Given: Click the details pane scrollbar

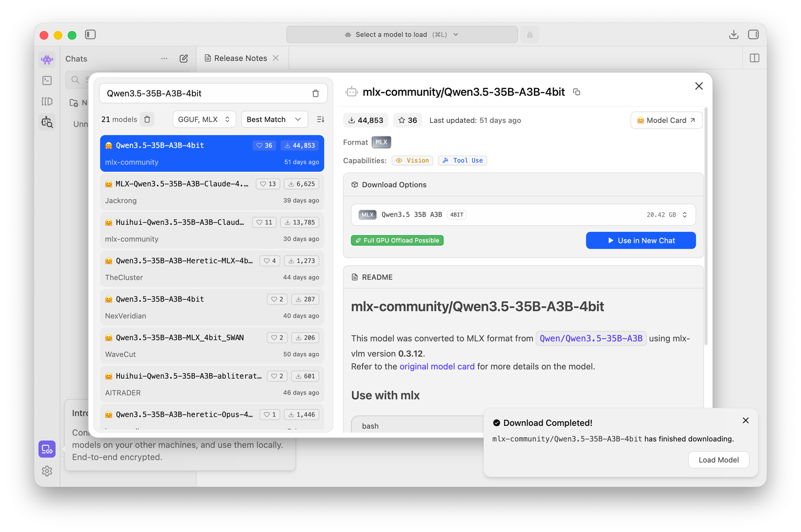Looking at the screenshot, I should (706, 226).
